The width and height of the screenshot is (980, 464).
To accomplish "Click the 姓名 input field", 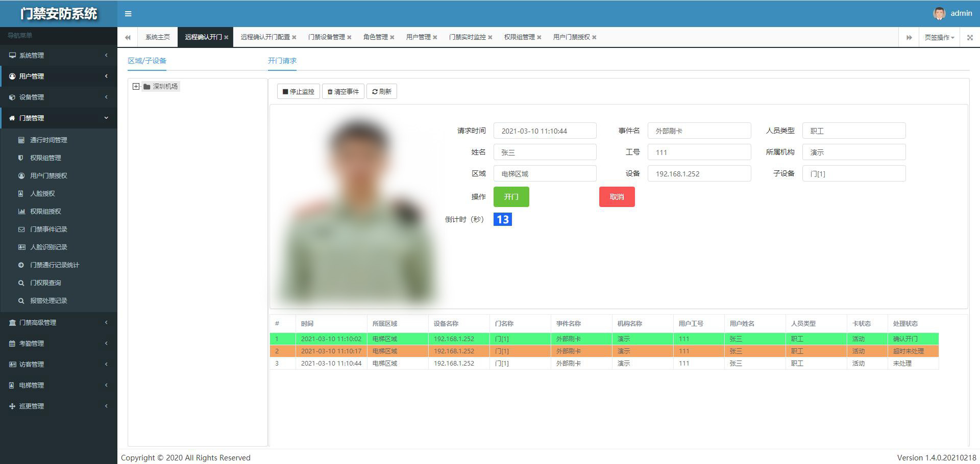I will pos(545,152).
